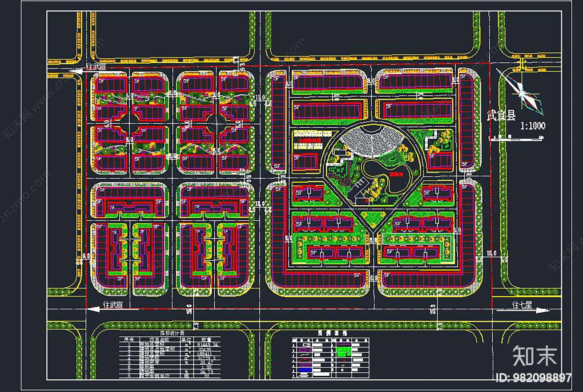Click the ID: 982098897 text
Screen dimensions: 583x392
tap(534, 378)
